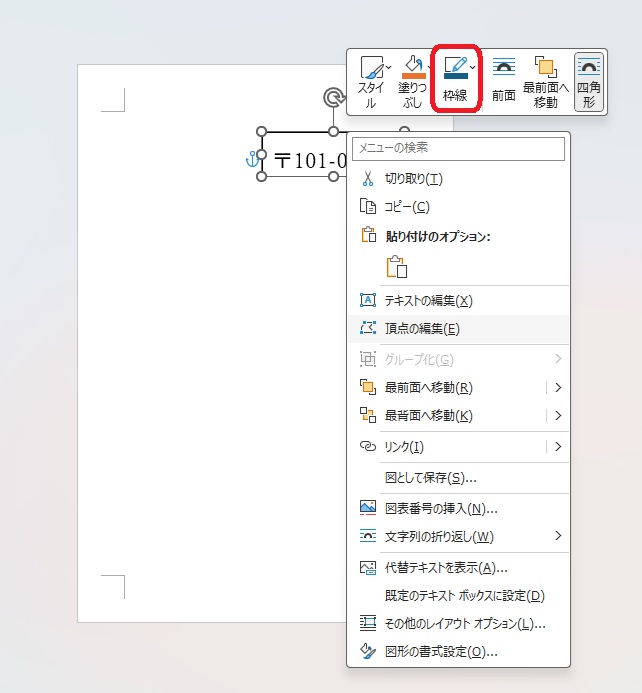Click the paste option clipboard icon
Viewport: 642px width, 693px height.
(x=397, y=266)
